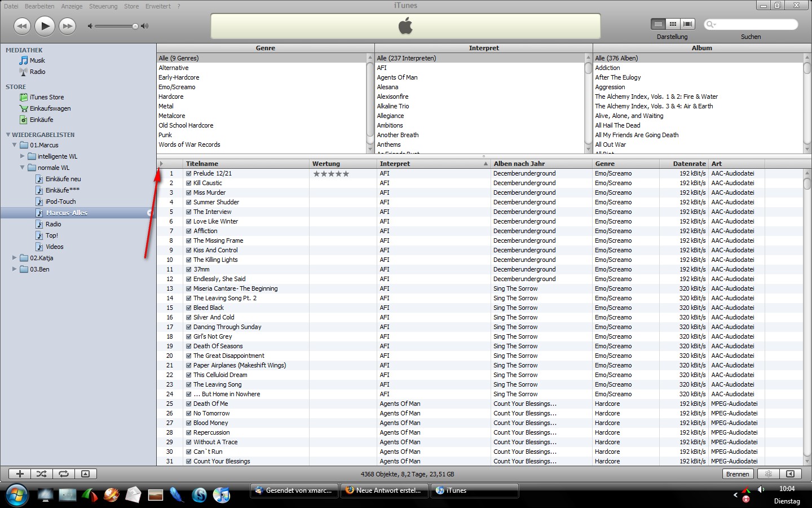The height and width of the screenshot is (508, 812).
Task: Click the loud volume speaker icon
Action: click(144, 26)
